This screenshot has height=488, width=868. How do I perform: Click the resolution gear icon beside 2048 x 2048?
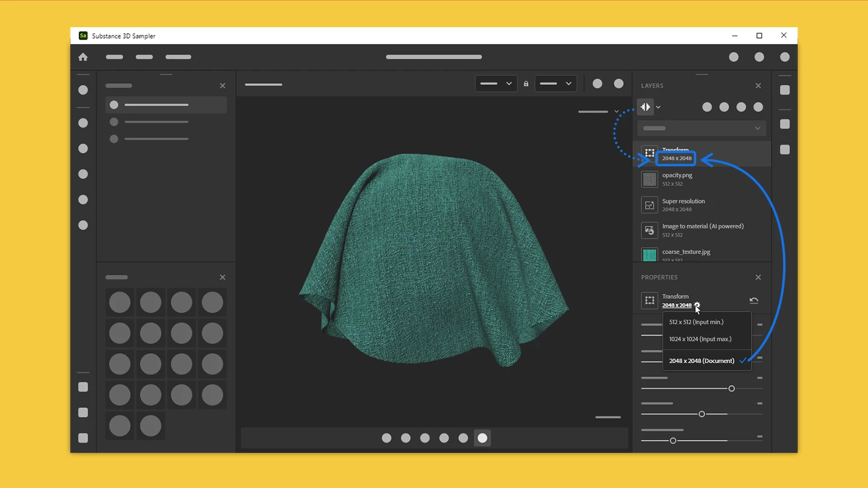pyautogui.click(x=697, y=305)
